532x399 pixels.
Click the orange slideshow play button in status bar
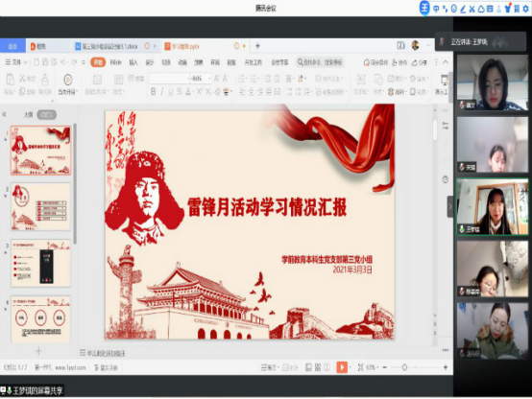(x=342, y=367)
